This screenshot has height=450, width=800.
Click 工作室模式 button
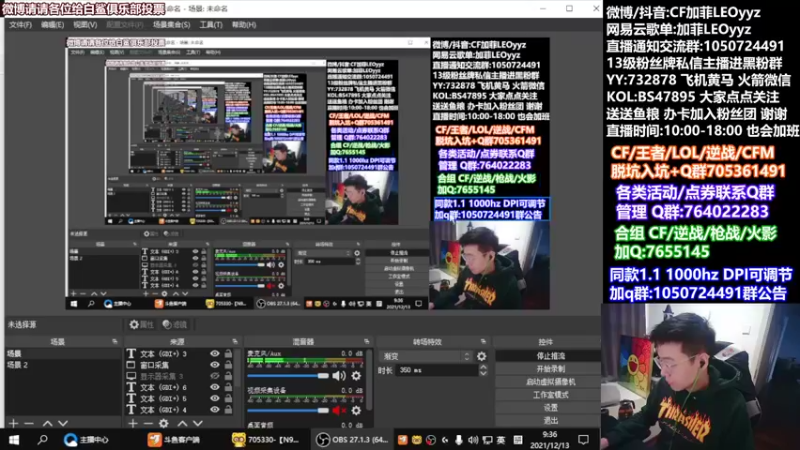550,394
